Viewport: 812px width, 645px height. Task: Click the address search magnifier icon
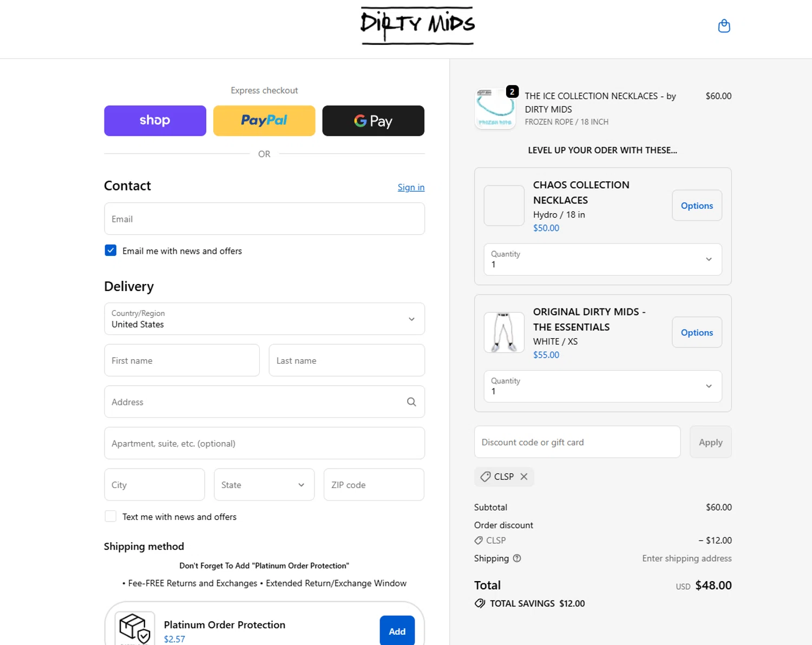coord(411,402)
